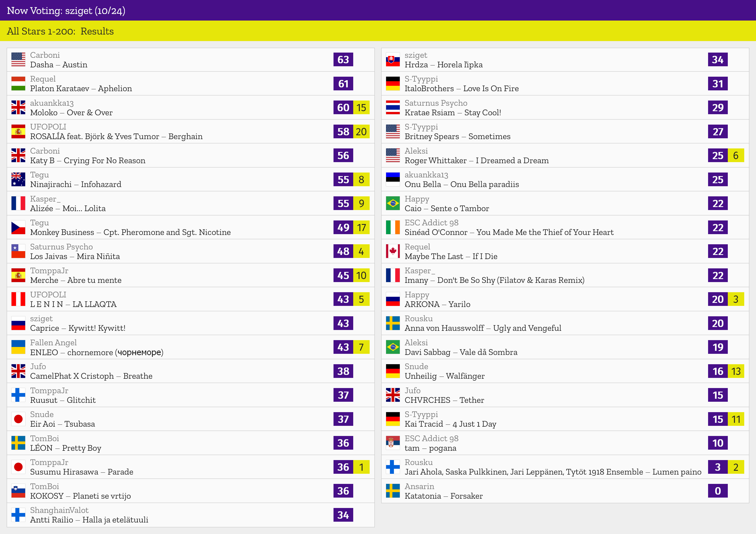Click the Russian flag next to Caprice – Kywitt! Kywitt!
This screenshot has width=756, height=534.
[18, 323]
